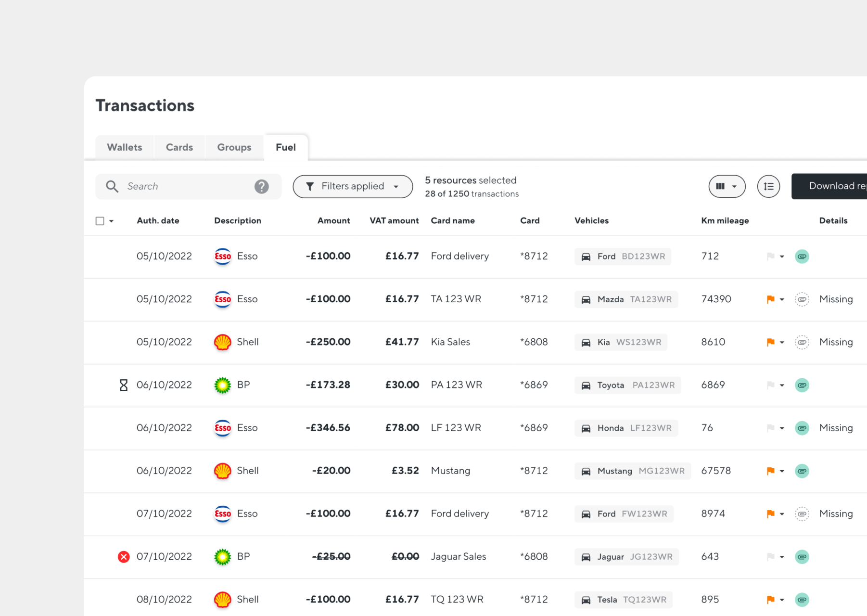Click the BP logo on Jaguar Sales row

pyautogui.click(x=223, y=557)
